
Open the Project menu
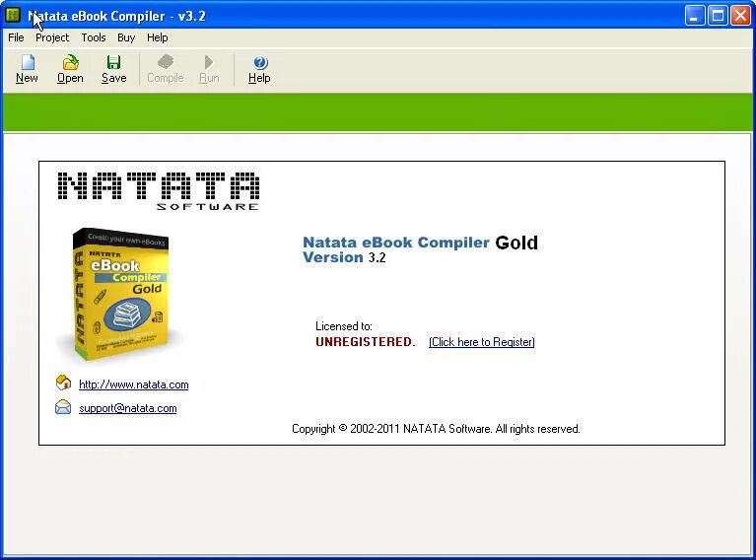[52, 37]
